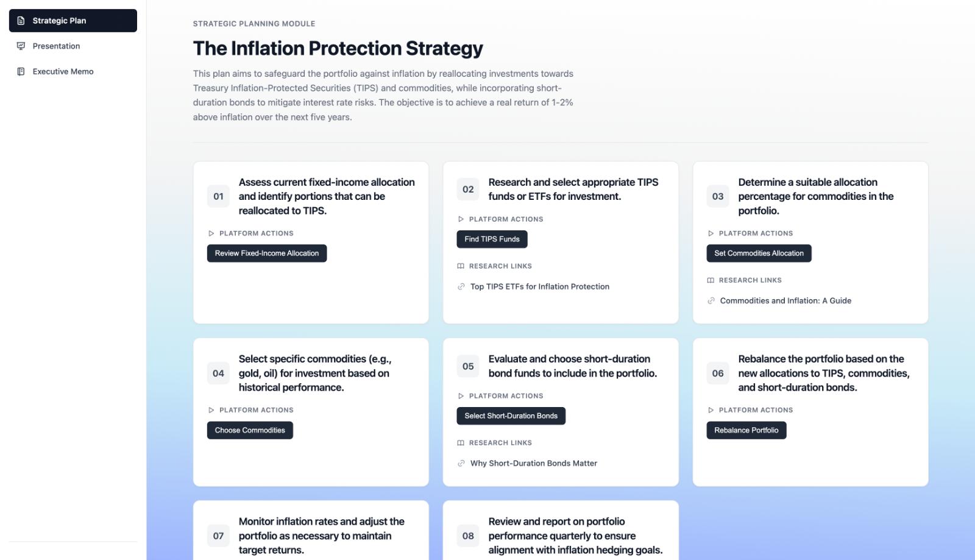Expand Platform Actions triangle in step 01
The height and width of the screenshot is (560, 975).
[211, 233]
